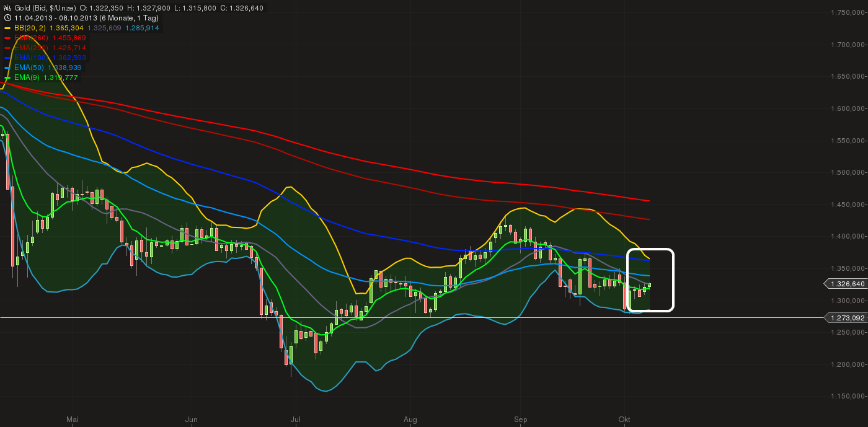Select the EMA(260) red line marker icon
868x427 pixels.
(x=7, y=37)
